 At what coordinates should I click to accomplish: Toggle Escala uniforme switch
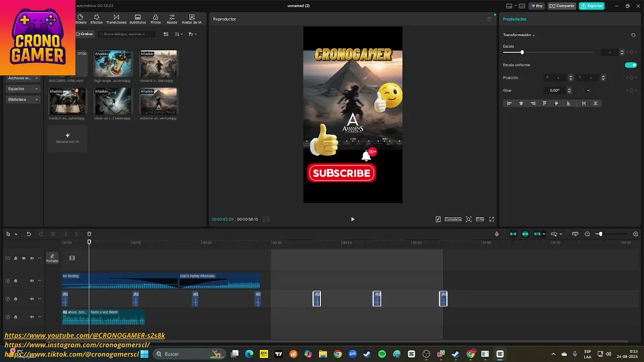(x=630, y=65)
